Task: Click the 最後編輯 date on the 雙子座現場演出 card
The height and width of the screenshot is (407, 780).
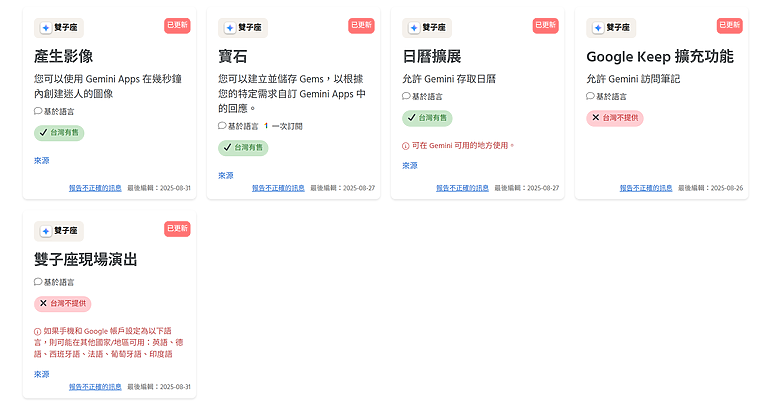Action: [x=159, y=387]
